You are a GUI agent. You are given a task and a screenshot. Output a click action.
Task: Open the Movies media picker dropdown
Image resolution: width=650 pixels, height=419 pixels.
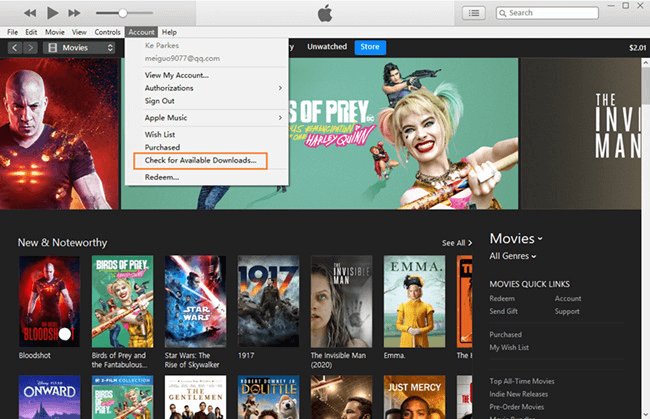[80, 48]
